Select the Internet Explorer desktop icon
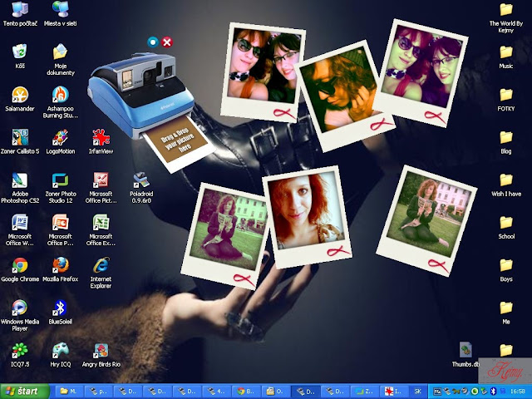The image size is (532, 399). pyautogui.click(x=101, y=273)
